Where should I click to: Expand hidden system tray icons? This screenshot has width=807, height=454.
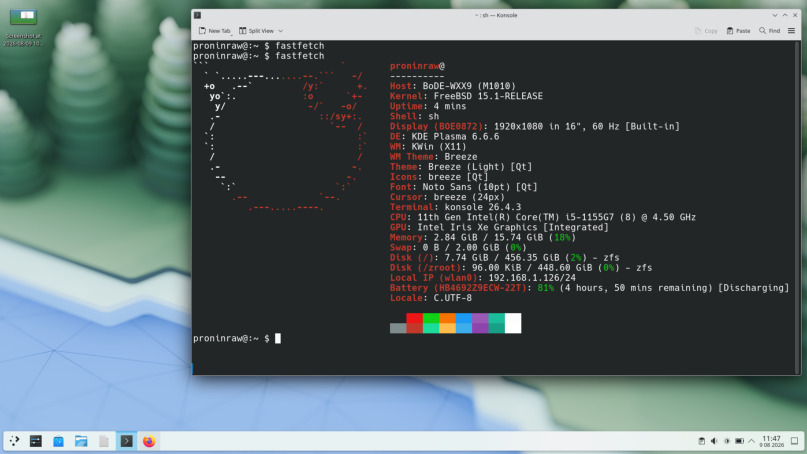(x=751, y=441)
